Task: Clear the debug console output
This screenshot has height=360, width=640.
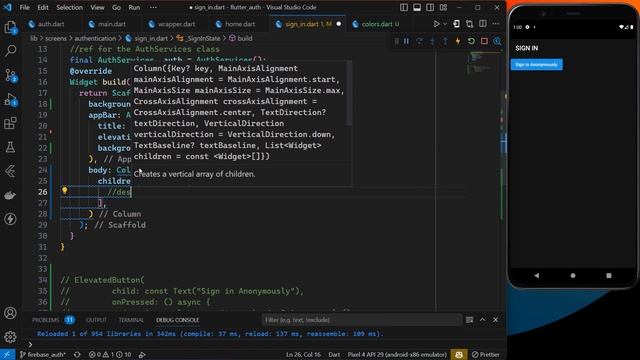Action: [x=469, y=320]
